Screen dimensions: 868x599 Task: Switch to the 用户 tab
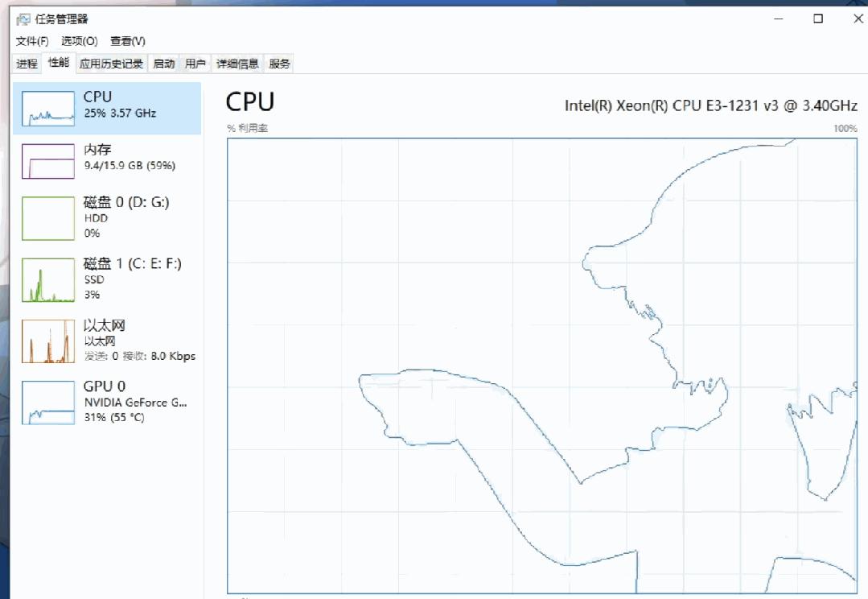tap(195, 64)
